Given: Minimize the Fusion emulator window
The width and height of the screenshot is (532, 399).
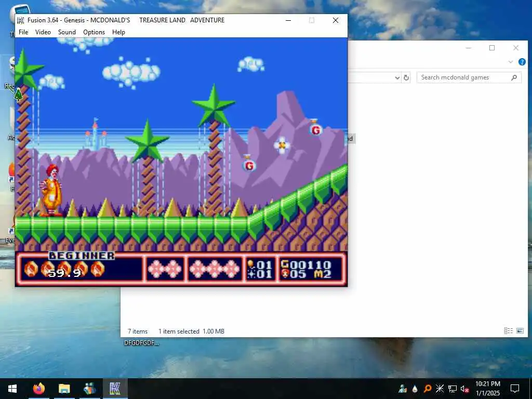Looking at the screenshot, I should tap(288, 20).
